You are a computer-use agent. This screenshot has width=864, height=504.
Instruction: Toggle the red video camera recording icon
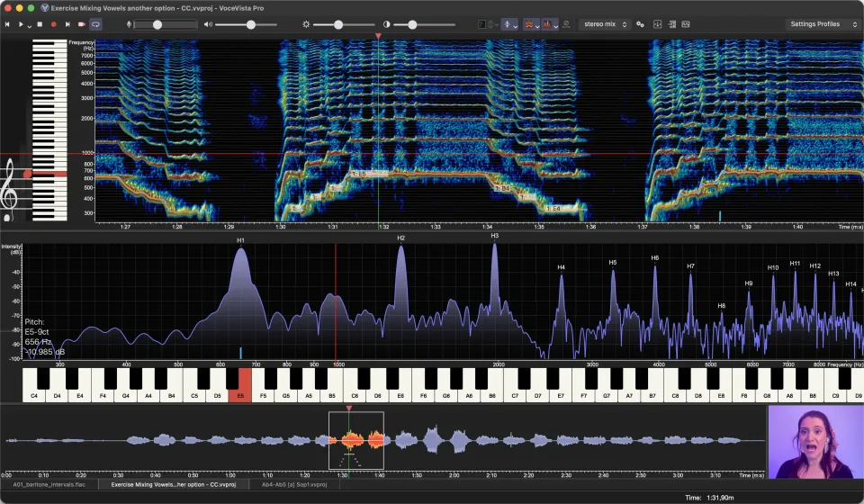pyautogui.click(x=82, y=24)
